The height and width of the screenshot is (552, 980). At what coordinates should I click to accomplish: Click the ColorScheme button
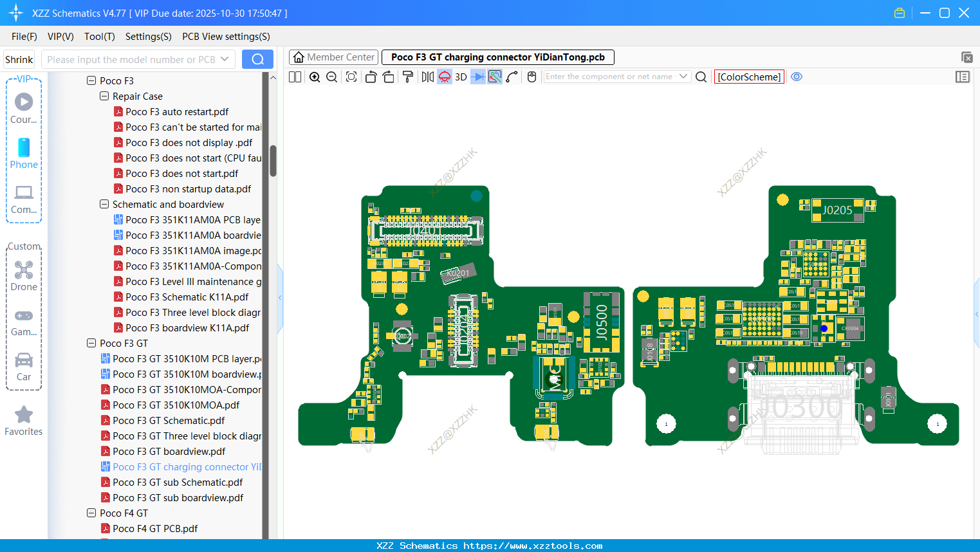pyautogui.click(x=749, y=77)
